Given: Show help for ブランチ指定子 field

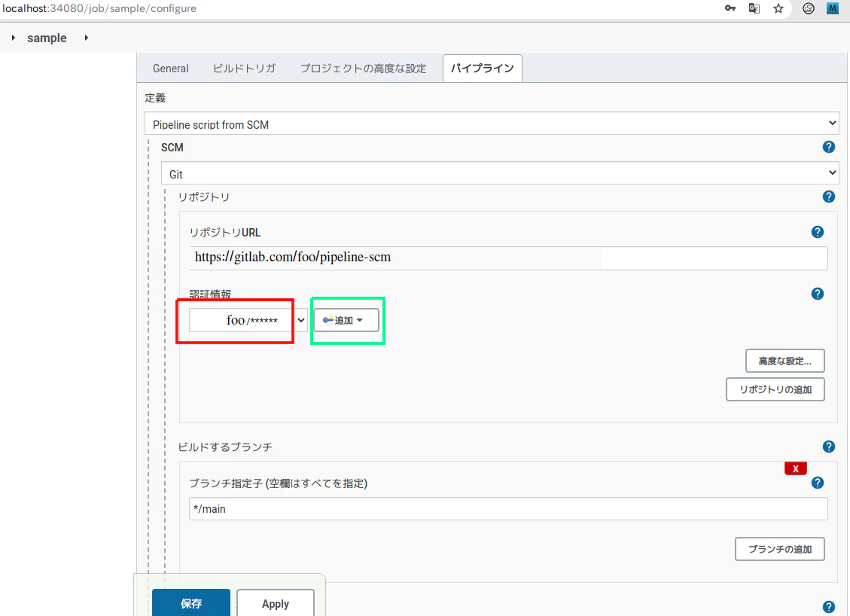Looking at the screenshot, I should point(818,483).
